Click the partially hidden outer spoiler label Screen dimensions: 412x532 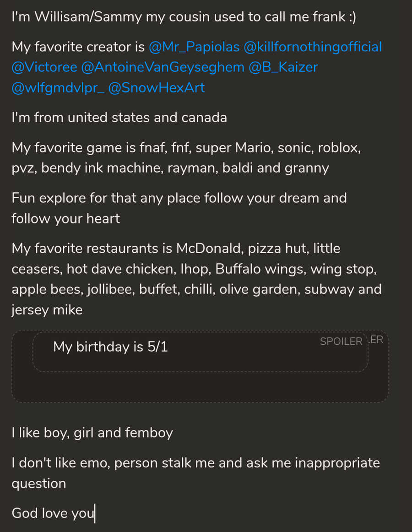click(377, 340)
